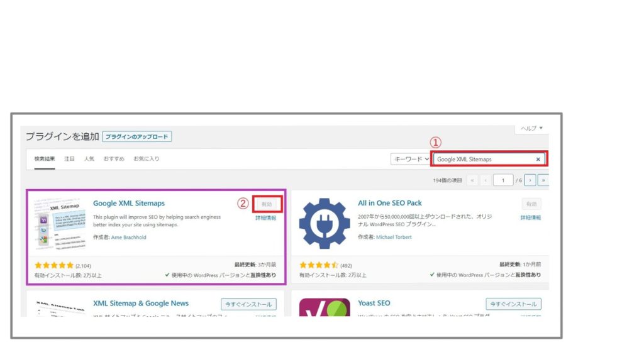Open Google XML Sitemaps plugin title
Viewport: 644px width, 362px height.
(128, 203)
